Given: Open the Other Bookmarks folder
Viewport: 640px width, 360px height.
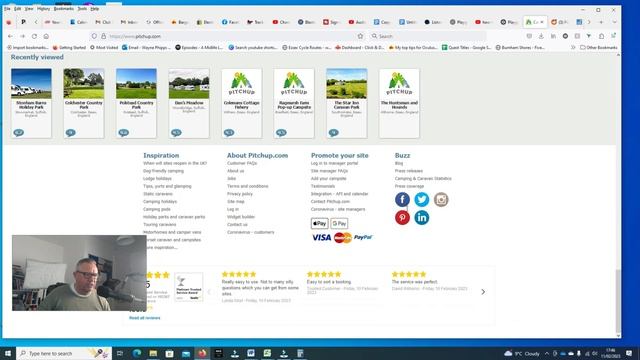Looking at the screenshot, I should (599, 47).
